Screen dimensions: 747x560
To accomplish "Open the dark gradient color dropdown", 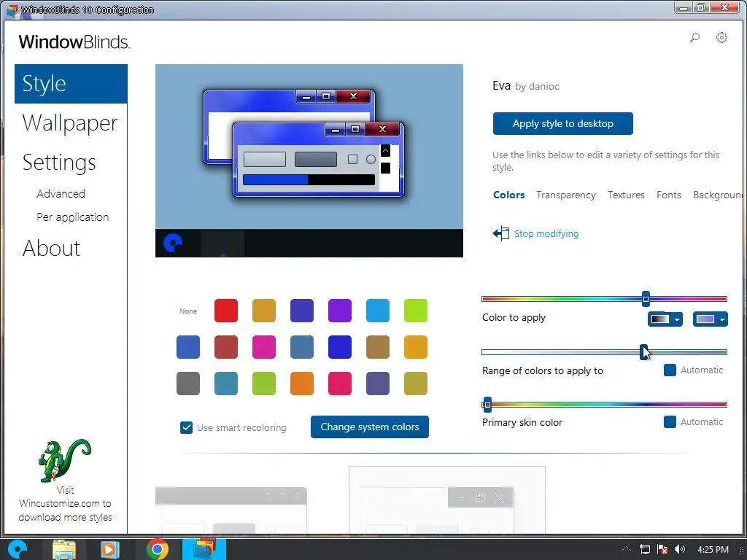I will pos(665,319).
